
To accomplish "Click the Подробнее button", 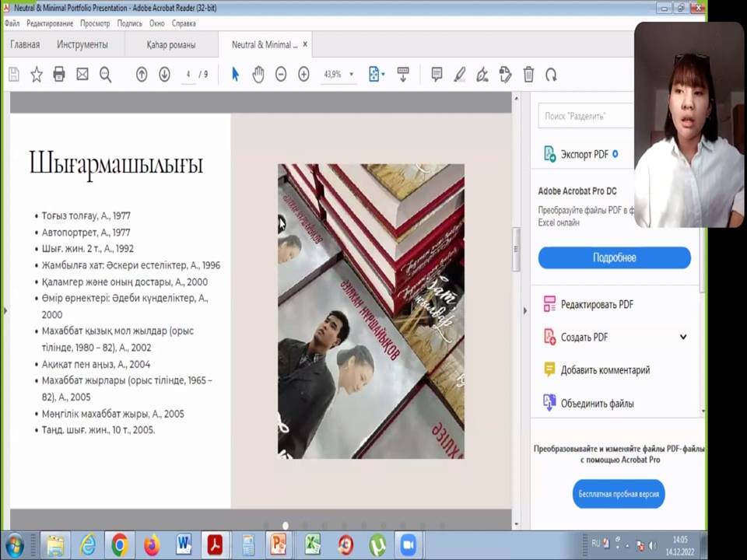I will coord(614,257).
